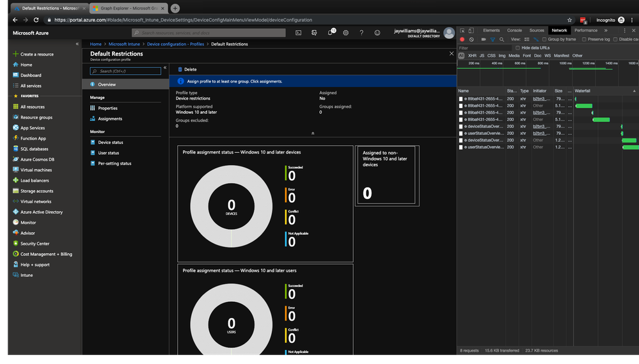Toggle the capture screenshots camera icon
Screen dimensions: 639x364
[x=484, y=40]
